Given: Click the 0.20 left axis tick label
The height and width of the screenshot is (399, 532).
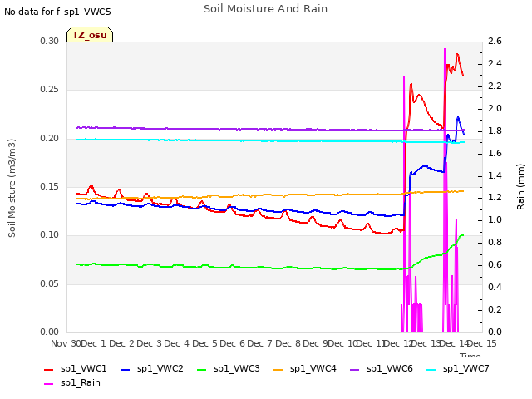Looking at the screenshot, I should click(x=50, y=139).
